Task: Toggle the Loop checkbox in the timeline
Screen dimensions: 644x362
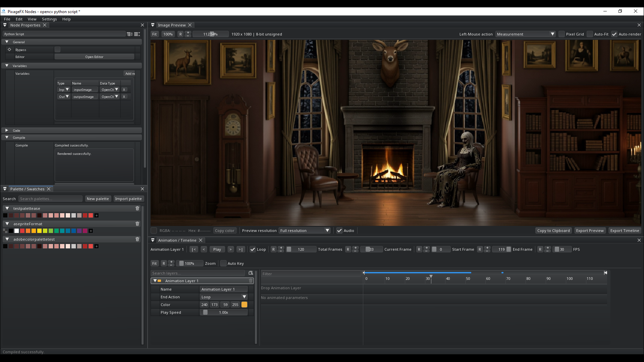Action: click(253, 249)
